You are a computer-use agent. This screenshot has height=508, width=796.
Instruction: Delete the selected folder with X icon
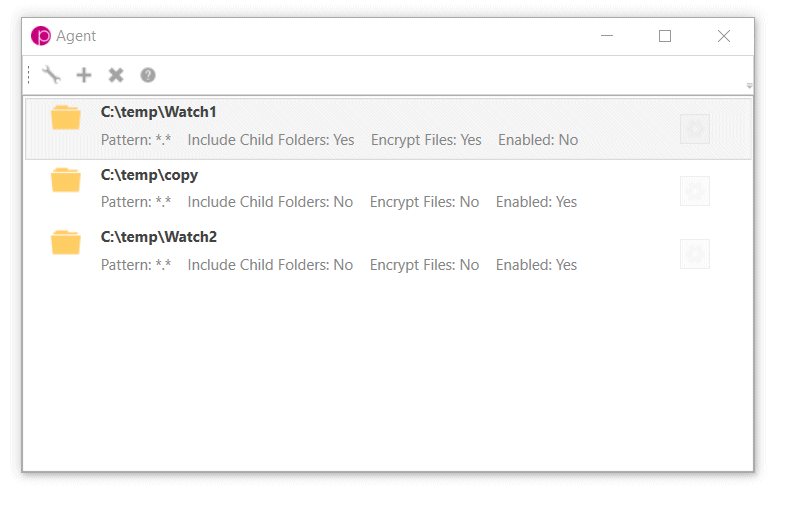click(x=116, y=75)
